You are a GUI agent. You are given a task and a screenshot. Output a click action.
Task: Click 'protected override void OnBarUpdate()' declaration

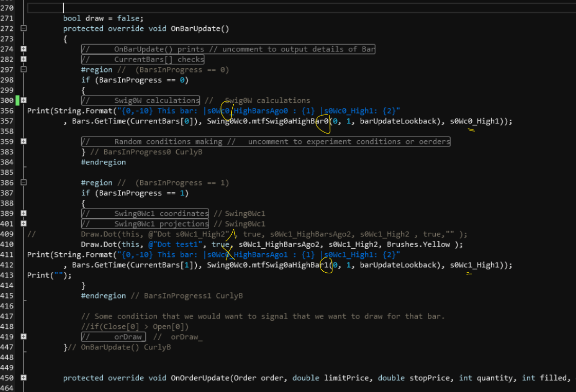tap(146, 29)
